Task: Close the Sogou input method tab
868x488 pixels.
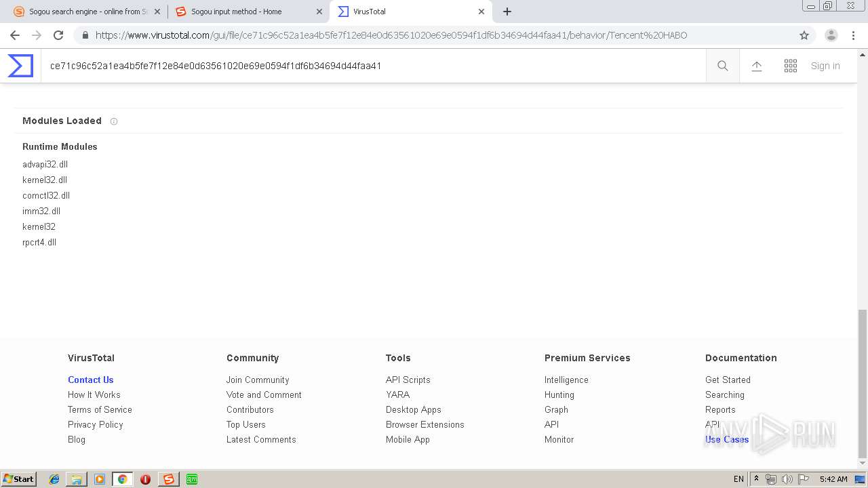Action: tap(319, 12)
